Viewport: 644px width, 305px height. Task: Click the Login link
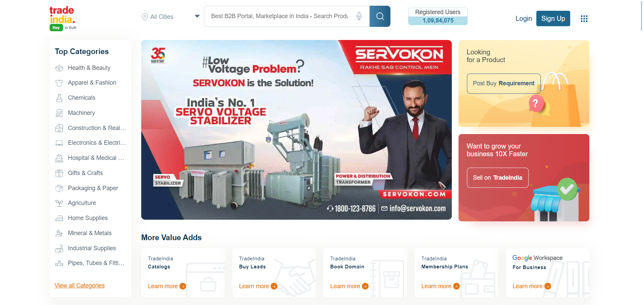524,18
